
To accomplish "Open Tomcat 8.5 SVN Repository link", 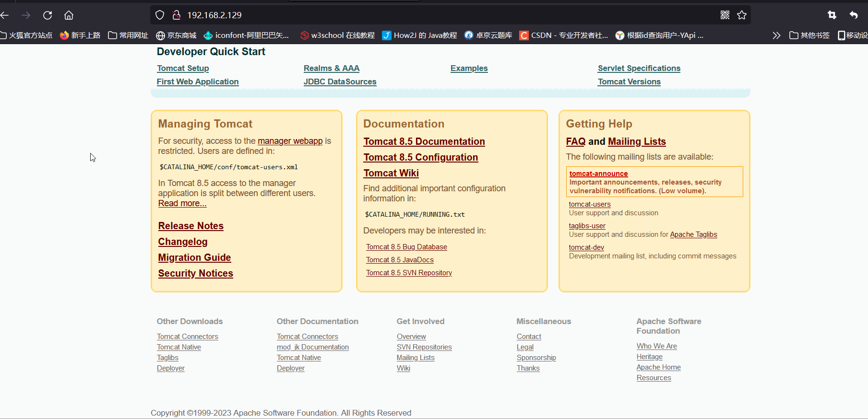I will click(409, 273).
